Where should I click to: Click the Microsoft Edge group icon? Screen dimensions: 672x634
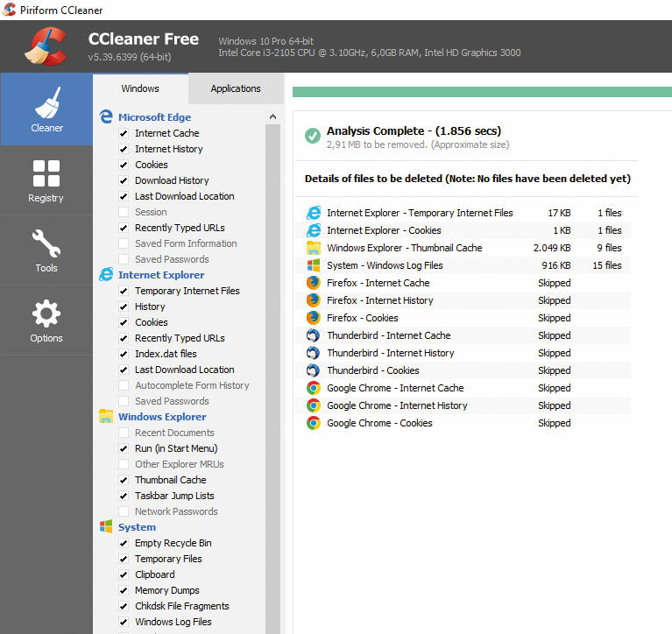pos(106,116)
